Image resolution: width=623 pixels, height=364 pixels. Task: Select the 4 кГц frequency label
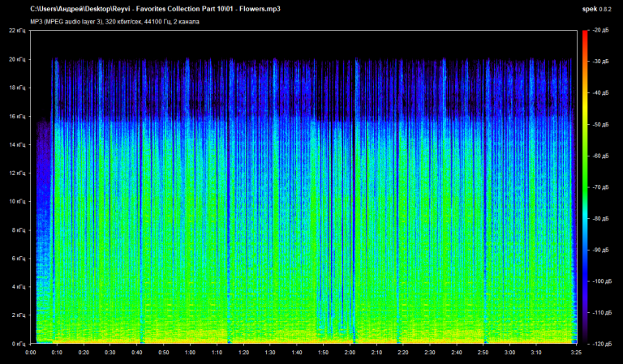click(19, 287)
